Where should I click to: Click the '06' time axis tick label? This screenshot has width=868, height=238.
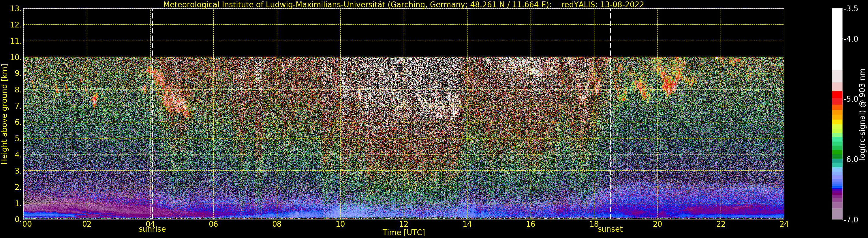click(x=214, y=224)
